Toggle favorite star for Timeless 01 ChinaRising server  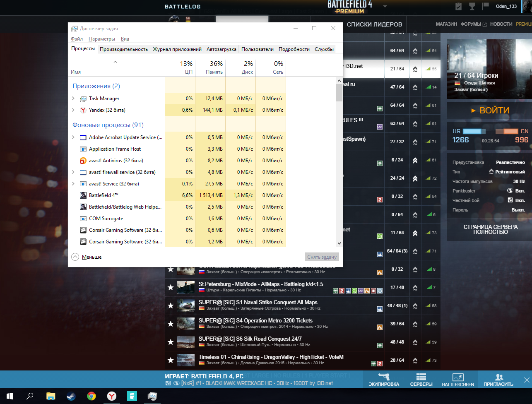point(170,360)
